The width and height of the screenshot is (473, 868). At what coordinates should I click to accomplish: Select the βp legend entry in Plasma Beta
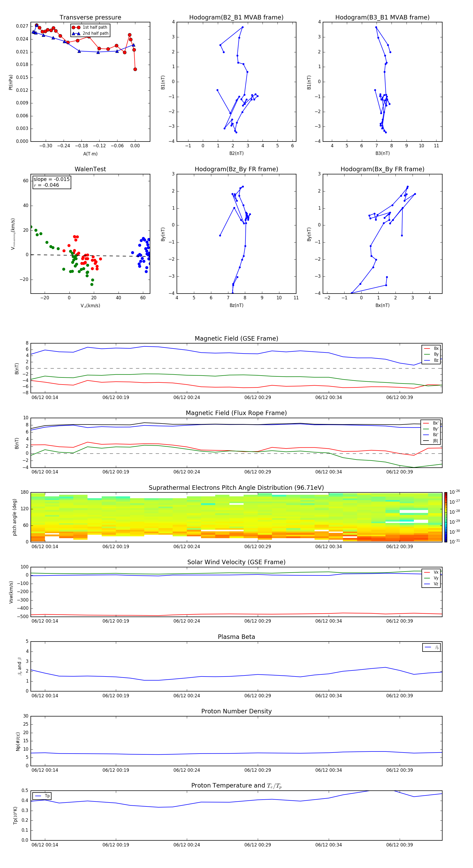click(x=431, y=647)
